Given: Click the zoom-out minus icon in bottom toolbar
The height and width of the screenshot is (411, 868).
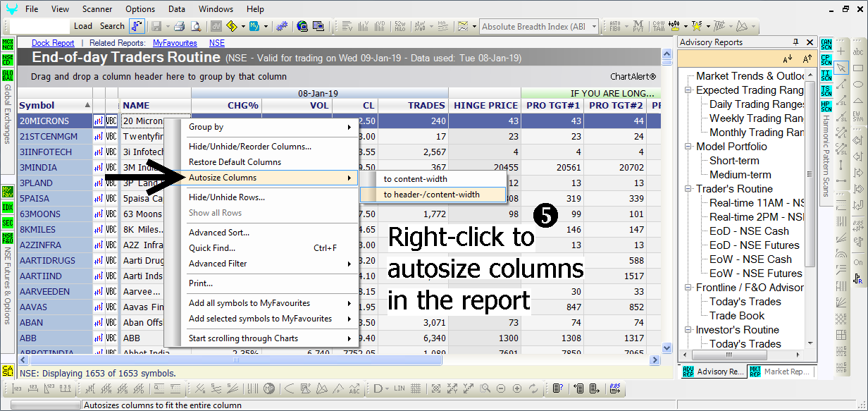Looking at the screenshot, I should point(500,388).
